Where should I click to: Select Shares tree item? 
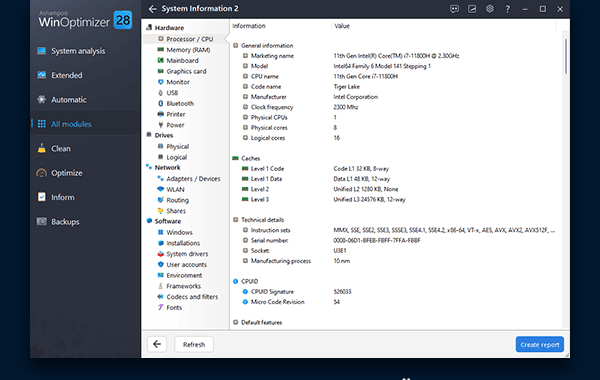pyautogui.click(x=176, y=210)
